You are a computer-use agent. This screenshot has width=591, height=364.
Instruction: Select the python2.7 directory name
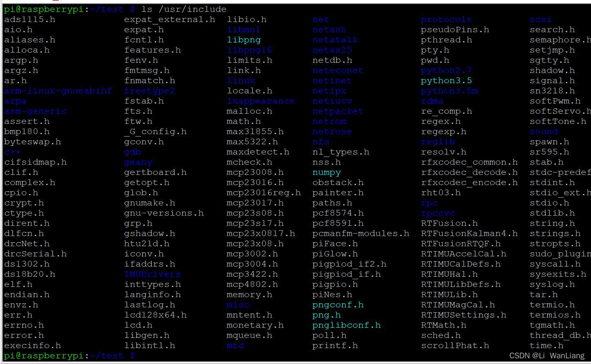click(x=446, y=70)
